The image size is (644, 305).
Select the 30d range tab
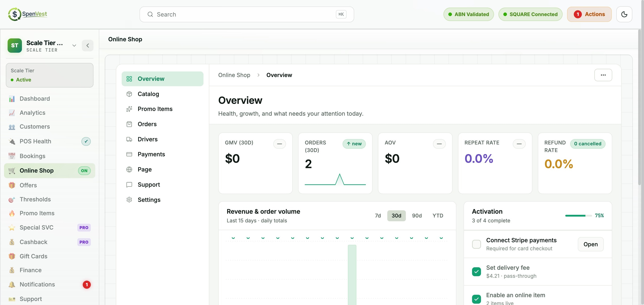pos(396,216)
